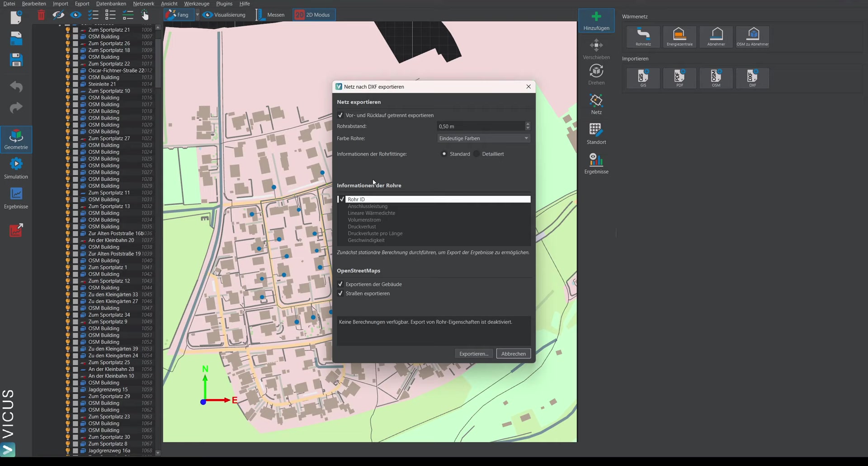Open Ergebnisse in the left sidebar
The width and height of the screenshot is (868, 466).
(16, 198)
